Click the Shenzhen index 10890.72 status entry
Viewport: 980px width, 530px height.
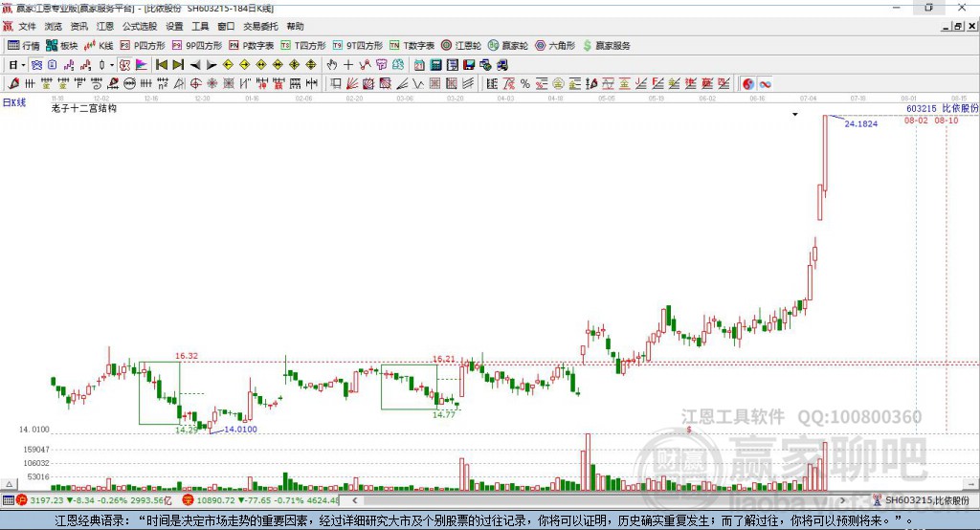(x=261, y=500)
